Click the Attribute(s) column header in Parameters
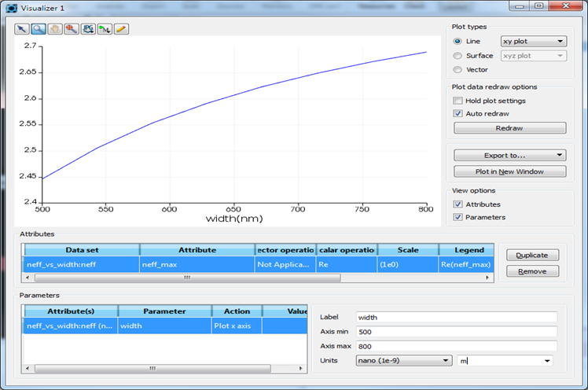588x390 pixels. (x=71, y=311)
